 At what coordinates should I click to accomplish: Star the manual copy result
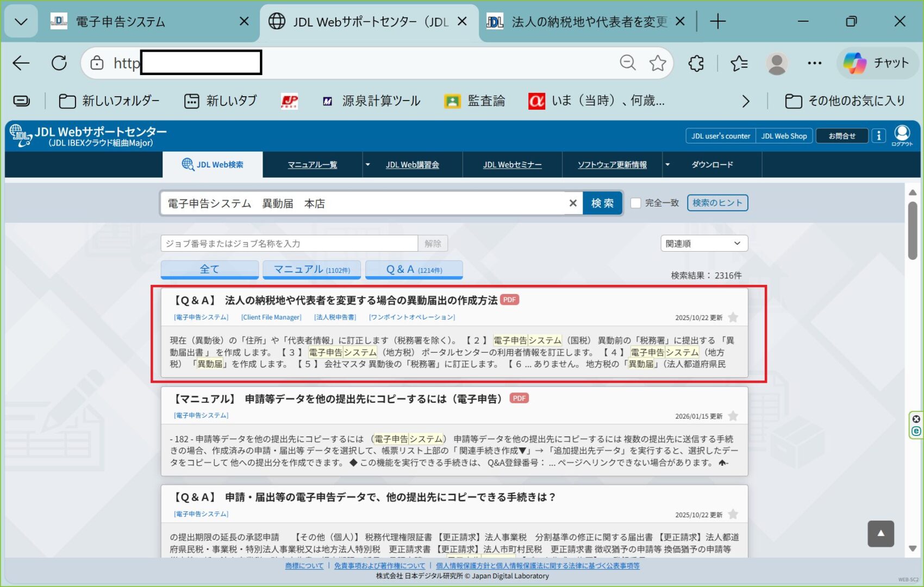pyautogui.click(x=733, y=416)
